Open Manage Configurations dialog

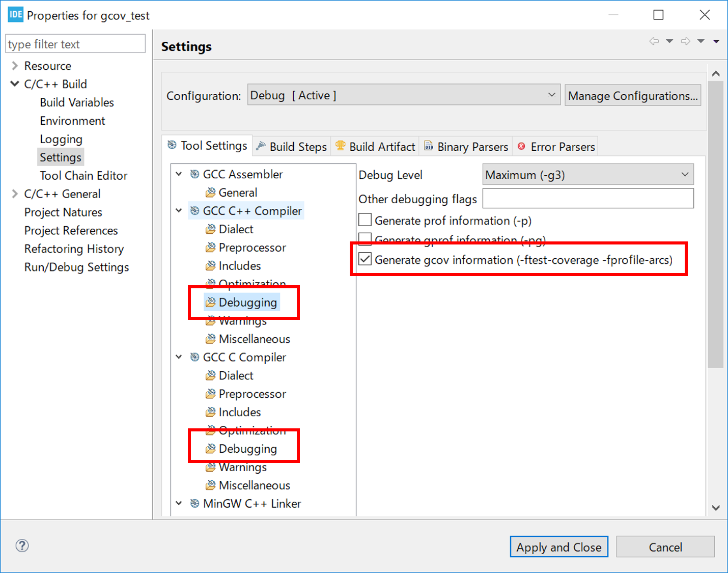(x=632, y=95)
